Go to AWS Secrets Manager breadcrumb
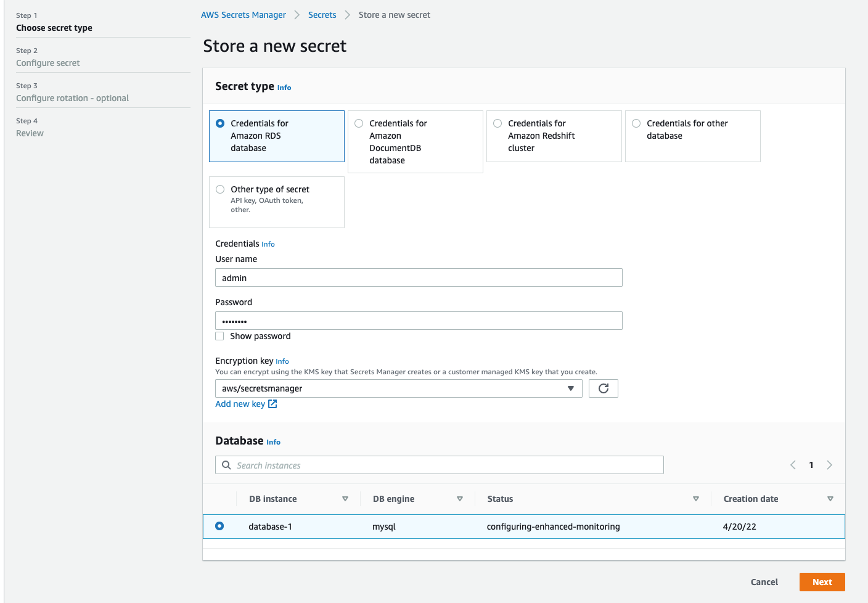 [x=244, y=15]
